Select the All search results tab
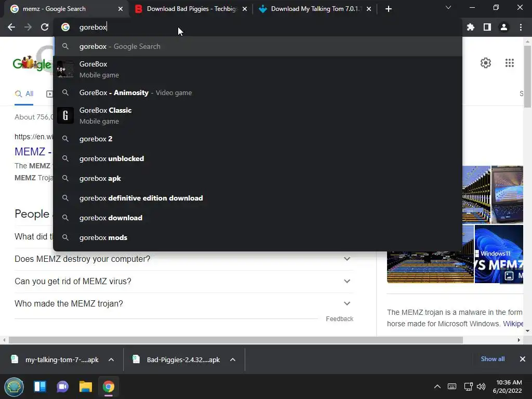 24,94
